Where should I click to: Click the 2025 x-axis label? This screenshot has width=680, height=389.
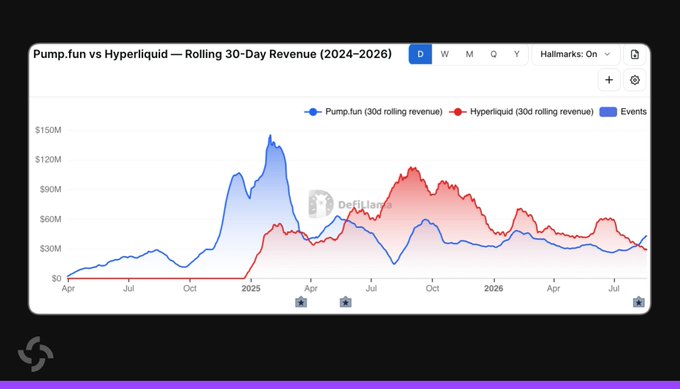point(251,288)
